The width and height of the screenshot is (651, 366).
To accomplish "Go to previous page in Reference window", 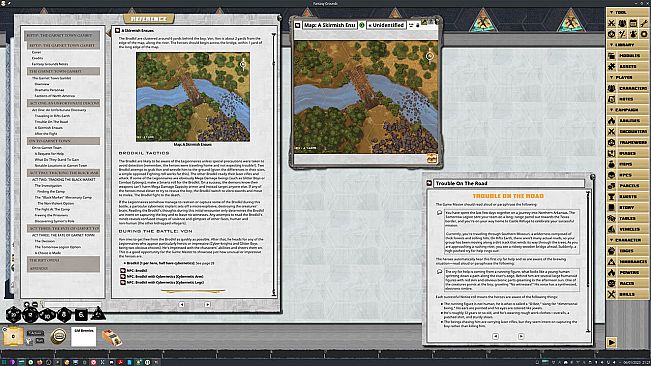I will coord(181,305).
